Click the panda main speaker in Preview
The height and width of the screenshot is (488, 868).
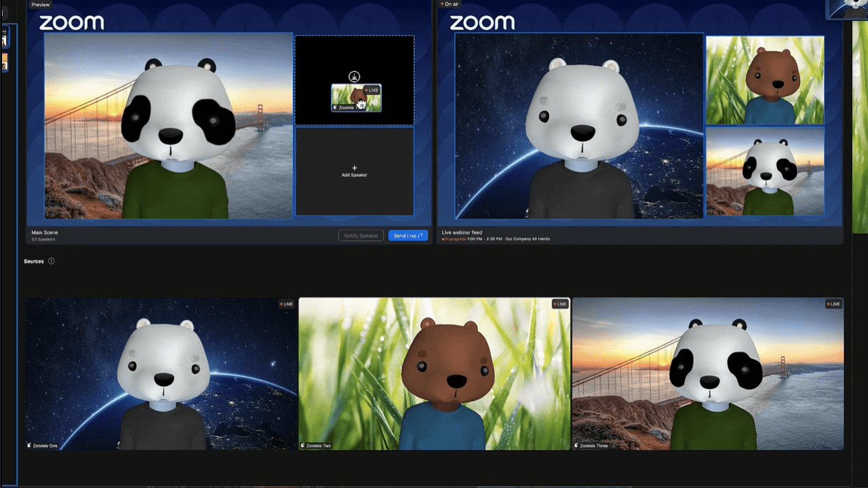[169, 126]
